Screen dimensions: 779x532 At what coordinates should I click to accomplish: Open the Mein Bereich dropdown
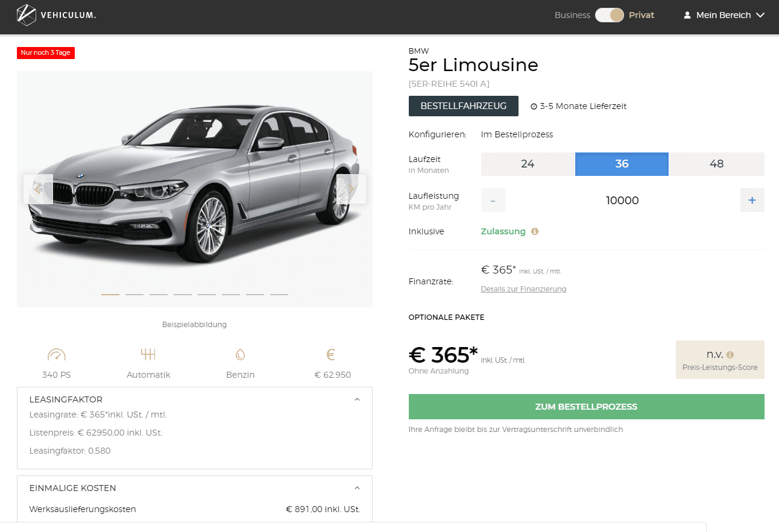click(x=724, y=15)
